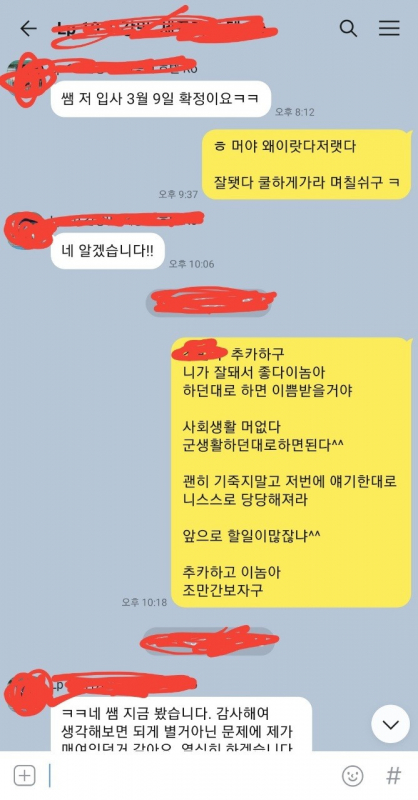The width and height of the screenshot is (418, 800).
Task: Open the emoticon smiley picker
Action: pyautogui.click(x=352, y=776)
